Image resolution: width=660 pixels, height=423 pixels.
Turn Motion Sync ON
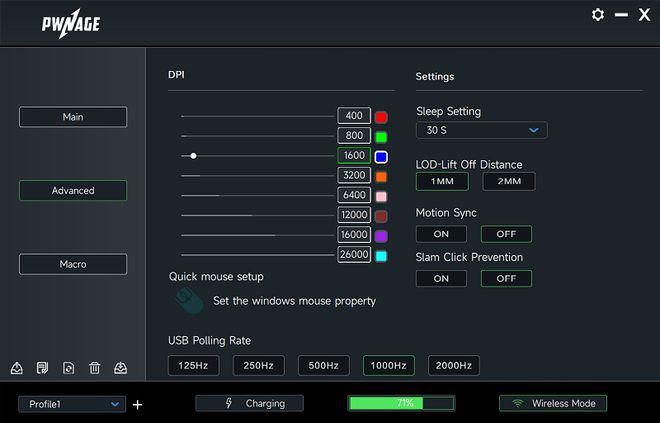(441, 234)
